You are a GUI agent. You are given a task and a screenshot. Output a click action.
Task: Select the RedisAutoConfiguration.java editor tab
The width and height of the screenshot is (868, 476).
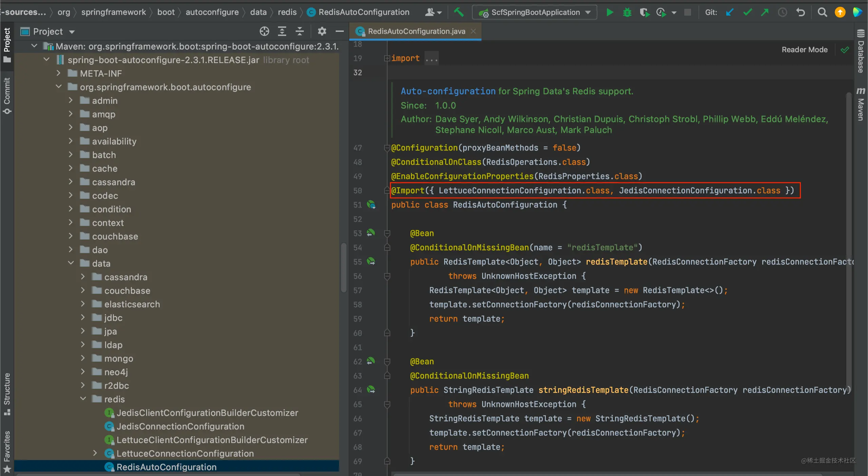click(x=416, y=32)
